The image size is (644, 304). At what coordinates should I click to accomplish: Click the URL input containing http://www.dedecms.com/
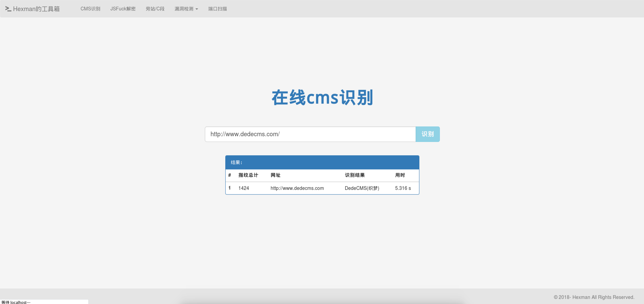[310, 134]
